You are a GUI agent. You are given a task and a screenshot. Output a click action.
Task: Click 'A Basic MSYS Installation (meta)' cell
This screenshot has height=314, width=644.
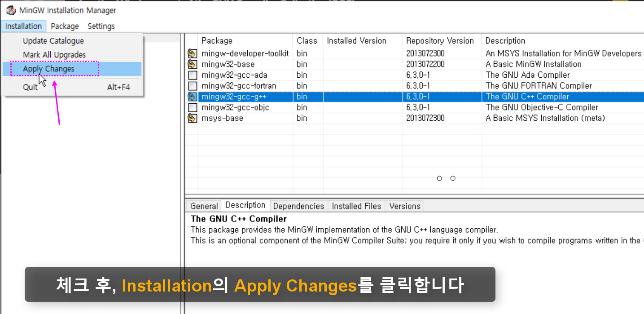(x=545, y=118)
